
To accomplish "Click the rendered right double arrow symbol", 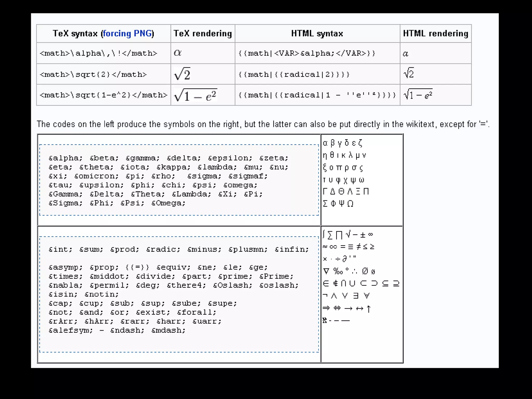I will click(326, 308).
